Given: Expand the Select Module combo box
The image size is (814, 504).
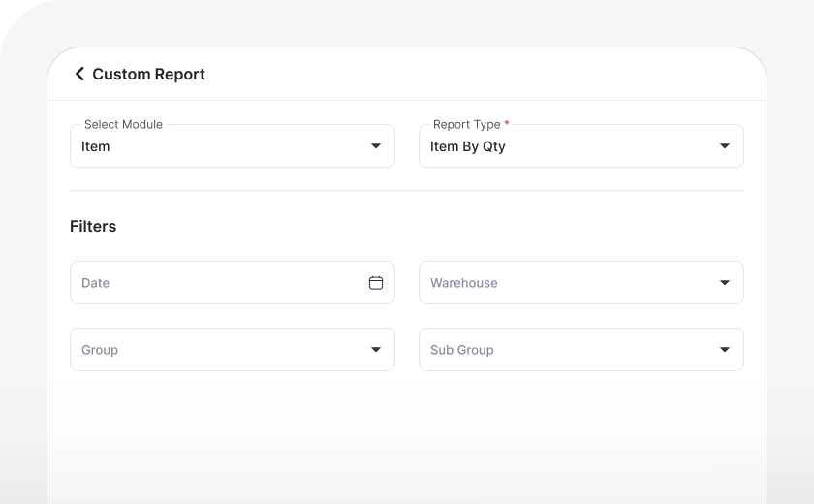Looking at the screenshot, I should click(x=233, y=146).
